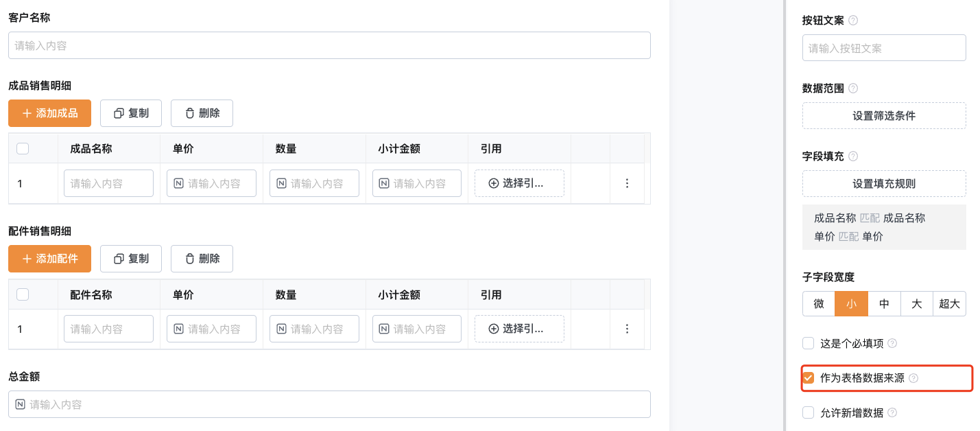Click the 设置筛选条件 button

click(x=884, y=116)
